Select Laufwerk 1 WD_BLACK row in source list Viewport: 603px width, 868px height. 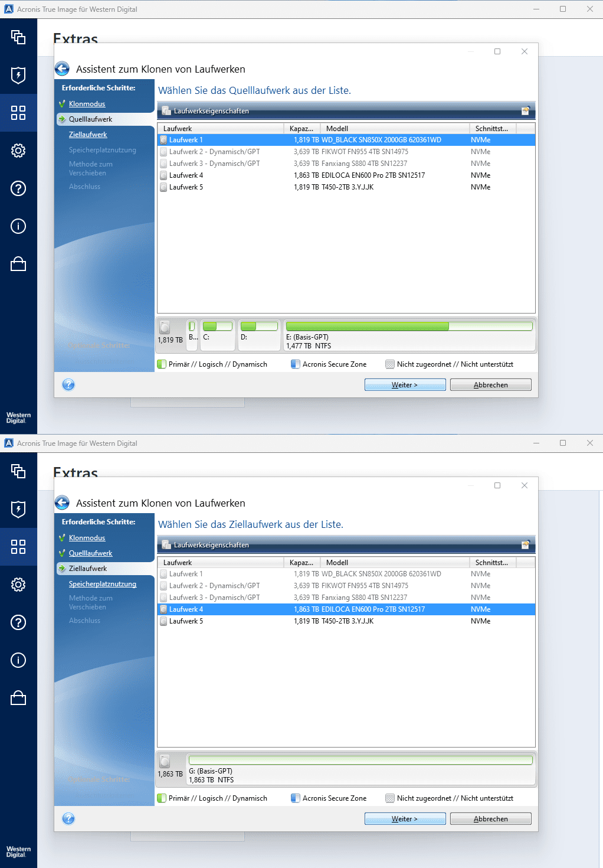pyautogui.click(x=346, y=140)
